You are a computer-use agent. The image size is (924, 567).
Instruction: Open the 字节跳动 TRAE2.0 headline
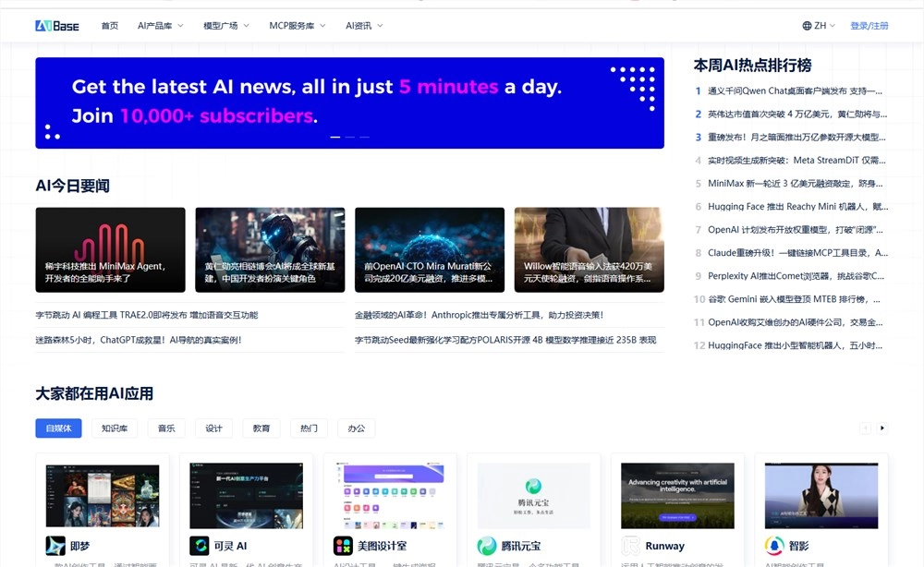[147, 315]
